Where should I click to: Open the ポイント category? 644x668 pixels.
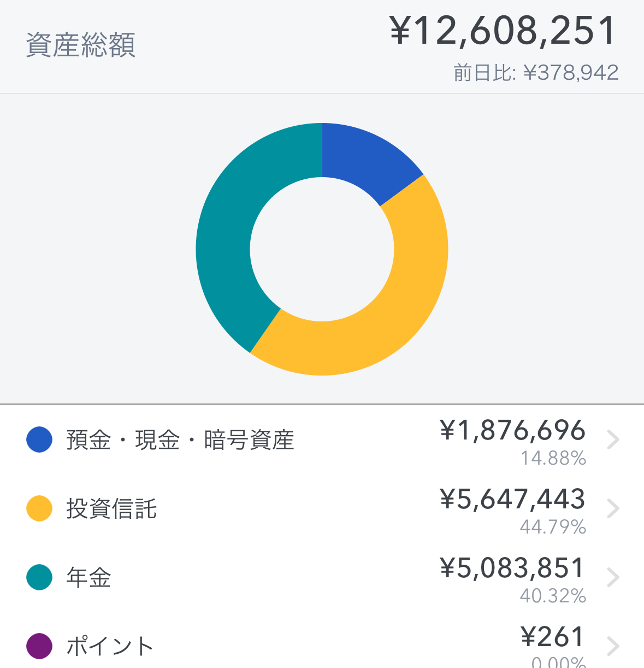[109, 647]
